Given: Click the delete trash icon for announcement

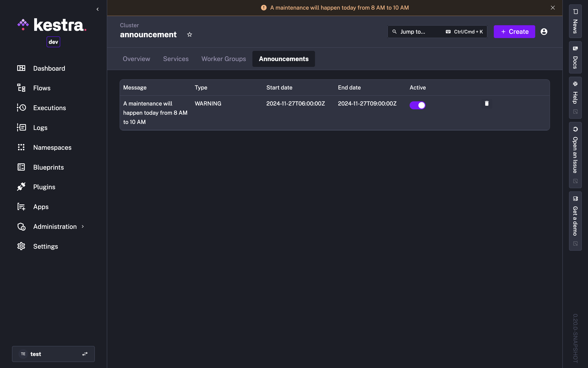Looking at the screenshot, I should click(487, 103).
